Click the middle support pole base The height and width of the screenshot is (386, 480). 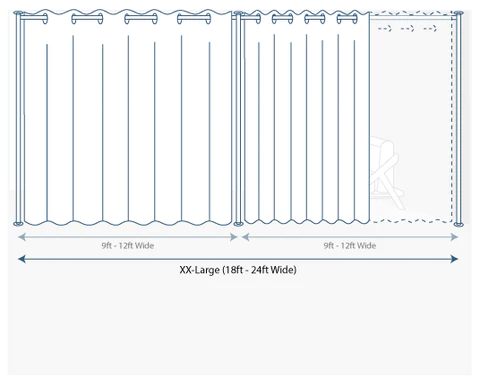(238, 224)
